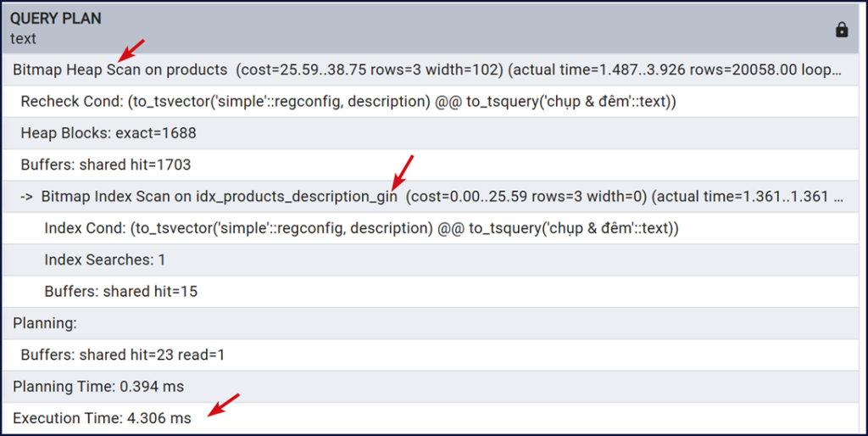This screenshot has width=868, height=436.
Task: Select the Execution Time: 4.306 ms row
Action: pos(102,417)
